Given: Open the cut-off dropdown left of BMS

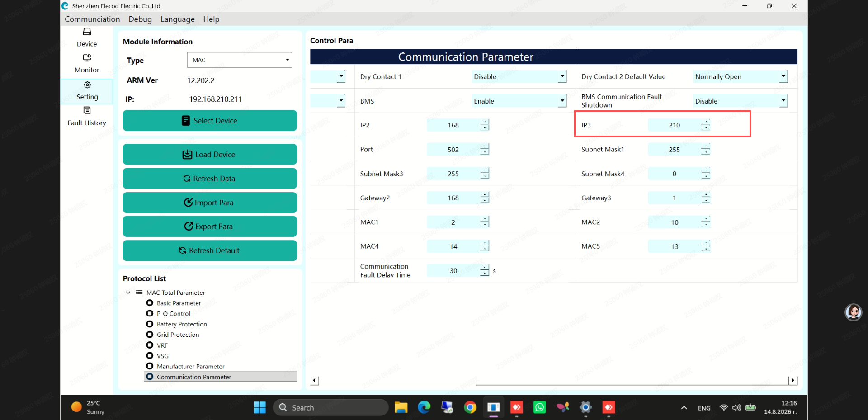Looking at the screenshot, I should [328, 101].
